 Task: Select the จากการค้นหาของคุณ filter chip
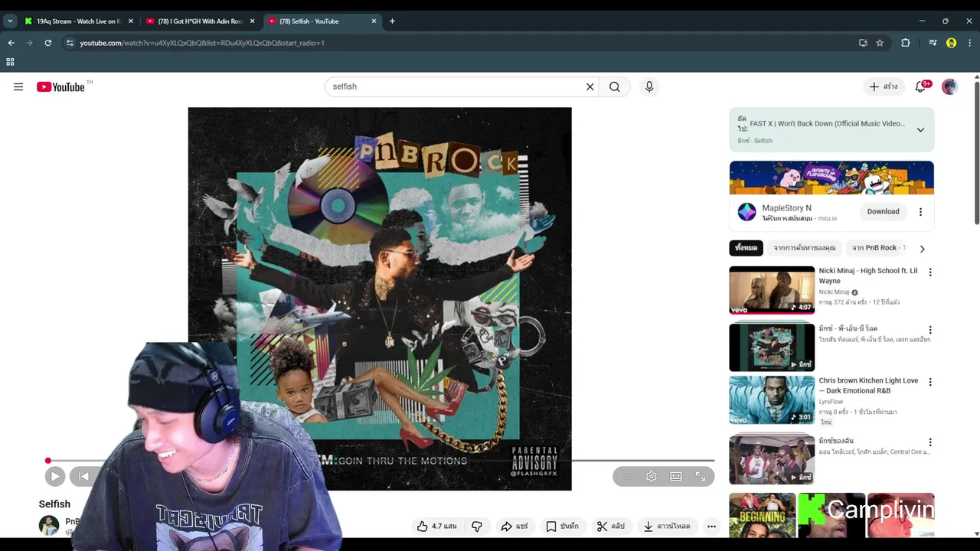click(x=804, y=248)
